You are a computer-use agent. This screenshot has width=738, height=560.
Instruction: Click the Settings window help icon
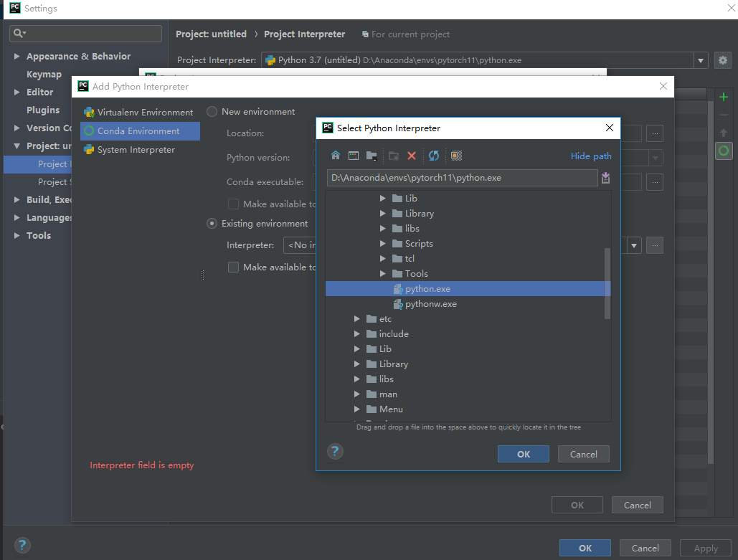point(22,546)
